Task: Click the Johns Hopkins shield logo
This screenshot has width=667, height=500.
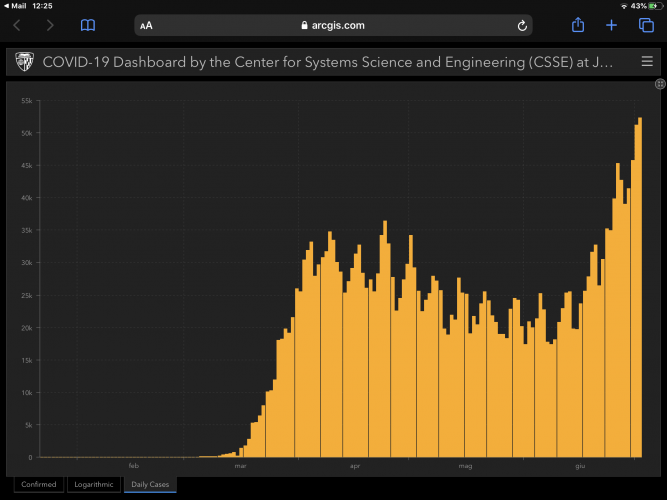Action: [23, 62]
